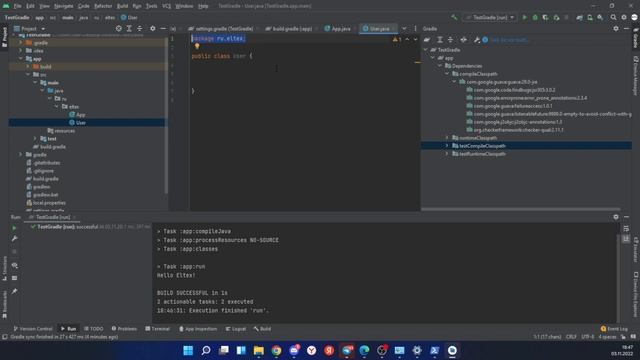The image size is (640, 360).
Task: Open the File menu
Action: tap(18, 6)
